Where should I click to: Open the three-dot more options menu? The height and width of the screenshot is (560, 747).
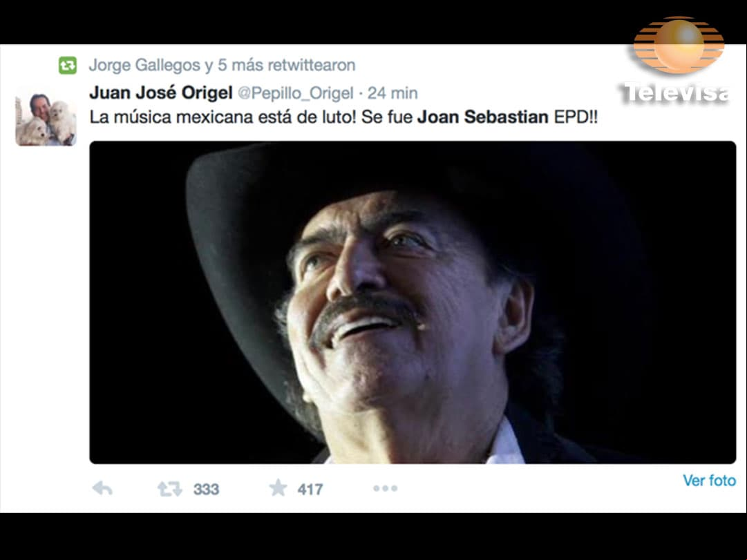point(386,488)
